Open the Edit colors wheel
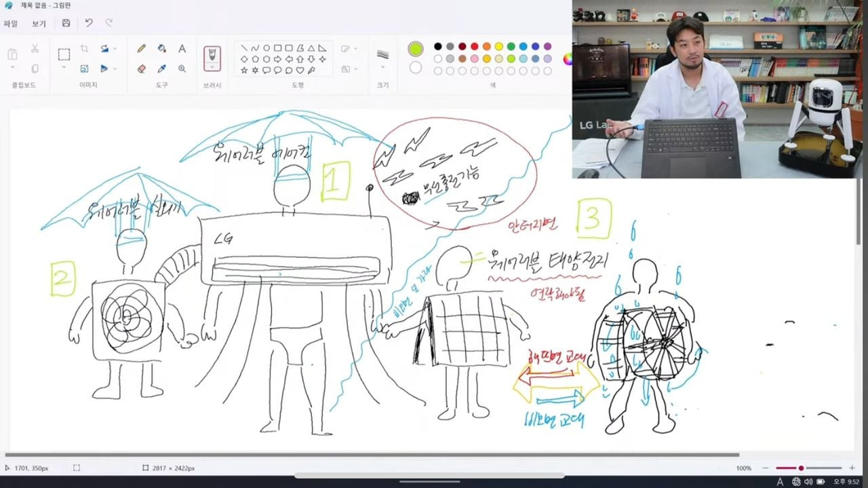 point(568,58)
